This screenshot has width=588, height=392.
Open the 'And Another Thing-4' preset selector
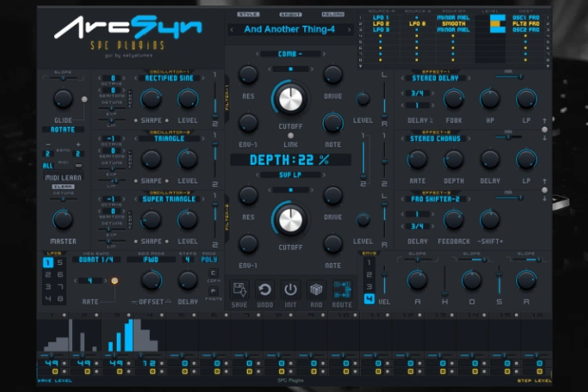289,29
